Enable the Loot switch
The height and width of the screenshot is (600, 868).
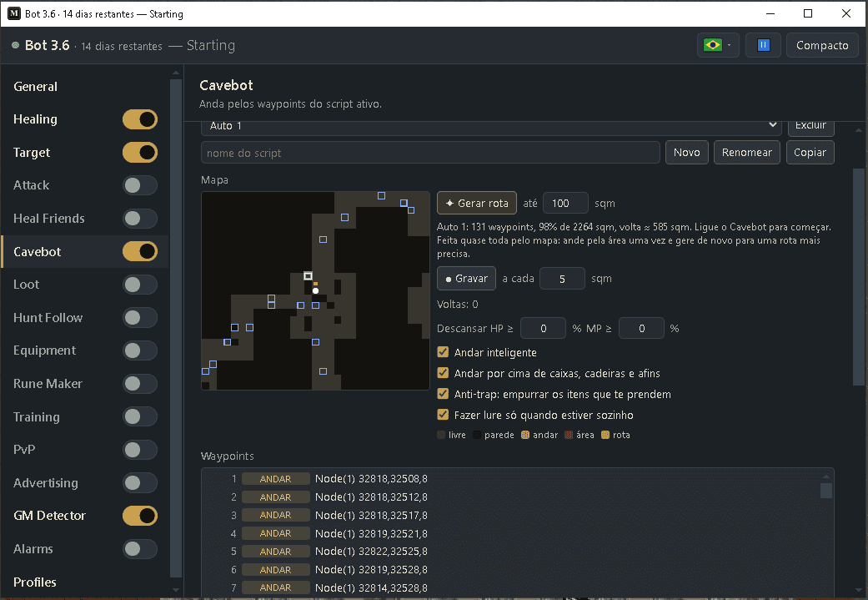click(140, 285)
